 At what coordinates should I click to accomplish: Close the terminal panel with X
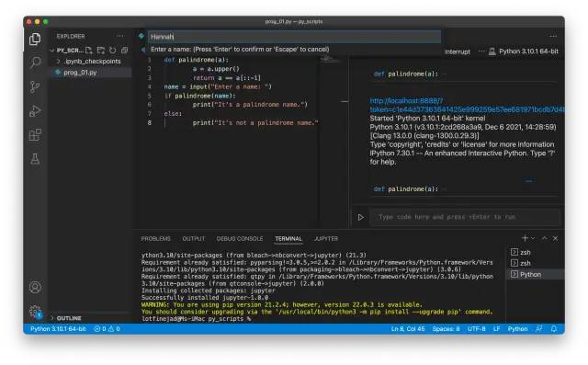pos(555,238)
